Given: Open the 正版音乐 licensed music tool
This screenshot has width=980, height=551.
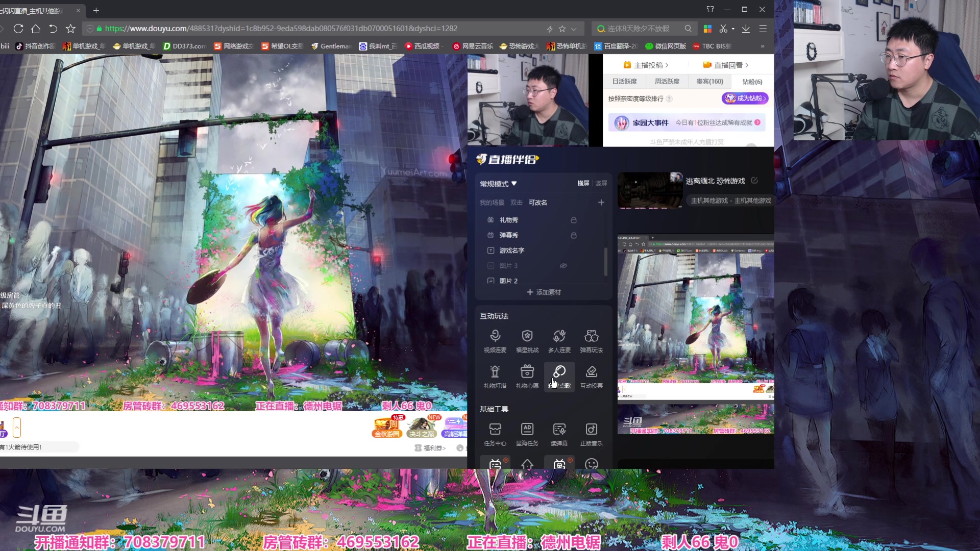Looking at the screenshot, I should pyautogui.click(x=591, y=434).
